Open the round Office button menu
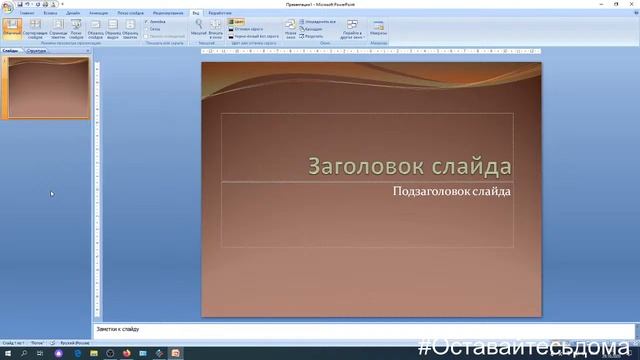 [7, 8]
